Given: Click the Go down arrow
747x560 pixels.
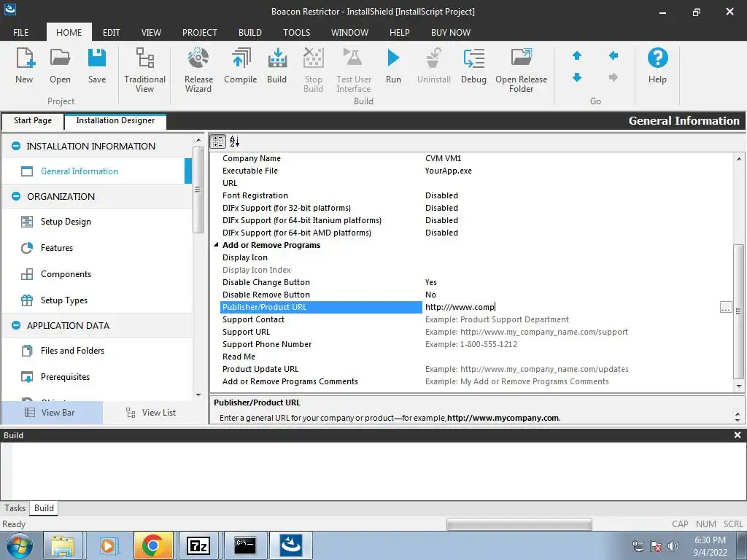Looking at the screenshot, I should point(577,77).
